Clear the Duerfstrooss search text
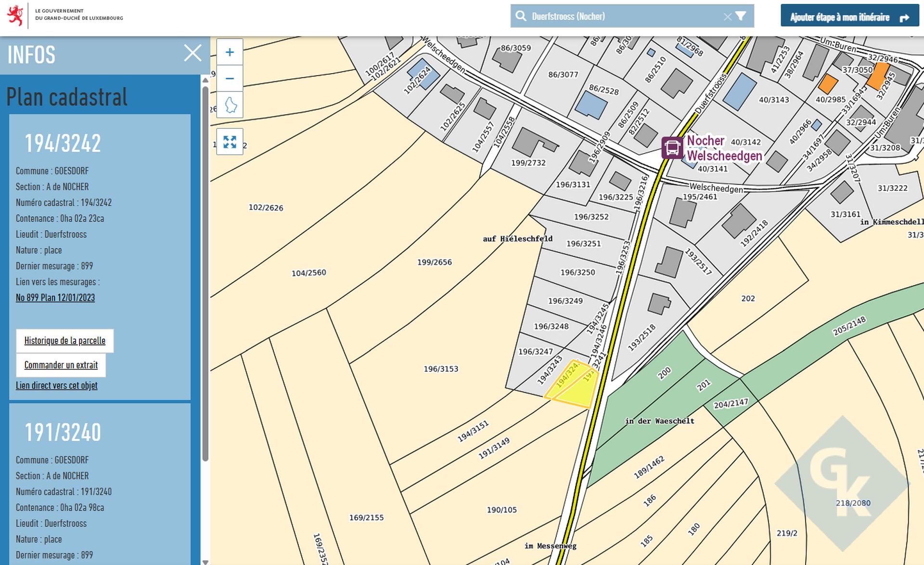 coord(727,17)
